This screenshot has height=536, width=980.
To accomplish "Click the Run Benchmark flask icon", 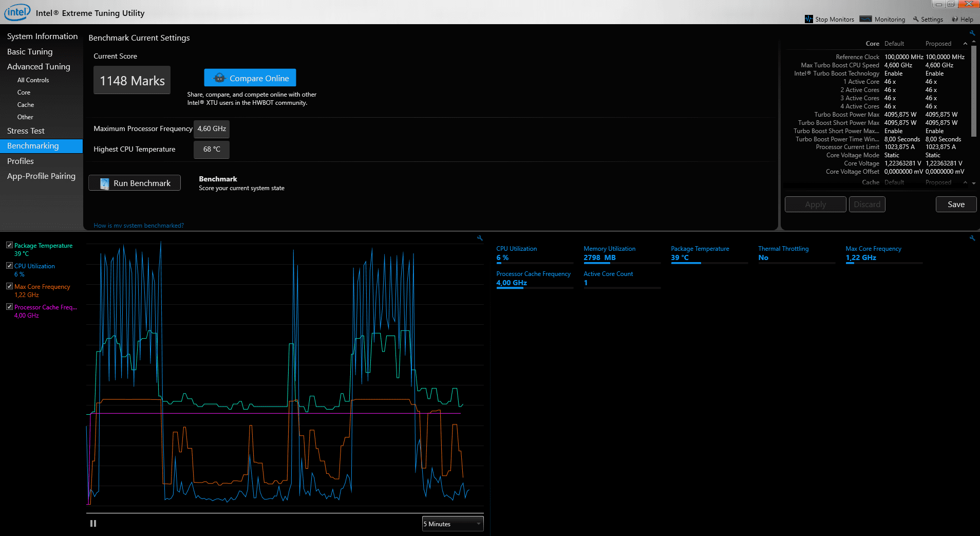I will [105, 183].
